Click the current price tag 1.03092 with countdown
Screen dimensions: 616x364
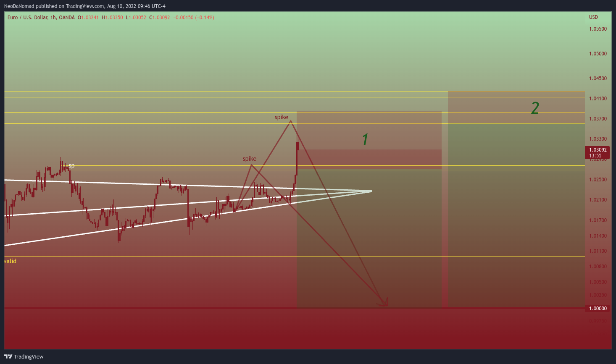pos(597,153)
